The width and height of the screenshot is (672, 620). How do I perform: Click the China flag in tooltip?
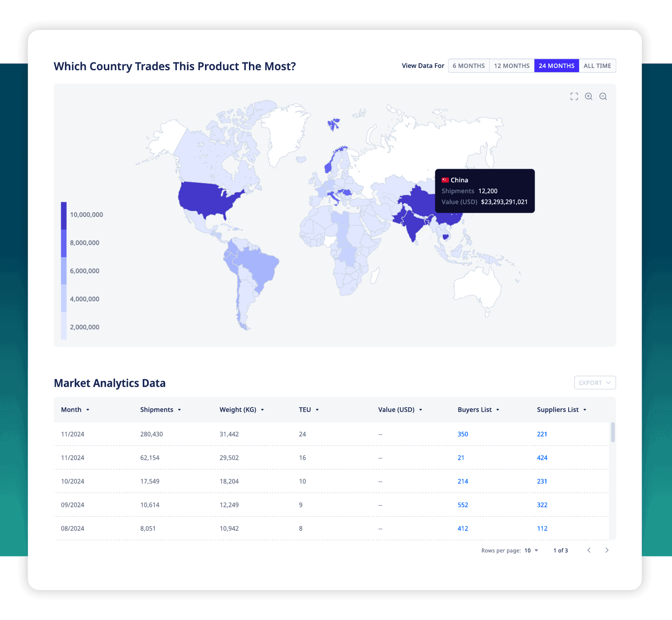(445, 180)
